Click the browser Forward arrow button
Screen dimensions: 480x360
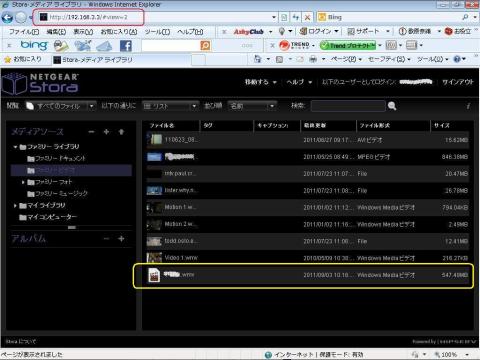click(x=21, y=17)
